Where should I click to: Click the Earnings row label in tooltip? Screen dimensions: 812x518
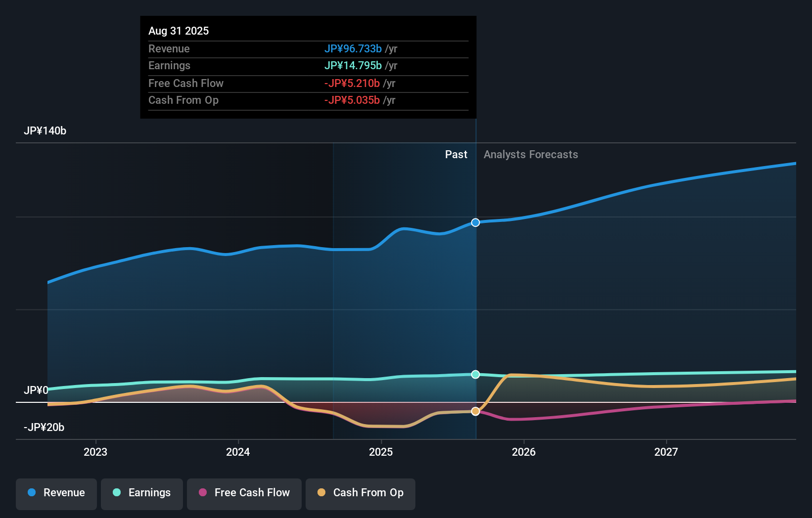click(x=169, y=65)
